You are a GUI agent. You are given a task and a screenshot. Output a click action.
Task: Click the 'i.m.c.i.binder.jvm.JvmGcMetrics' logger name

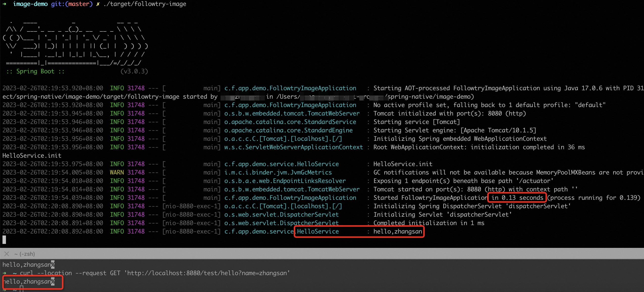(278, 172)
